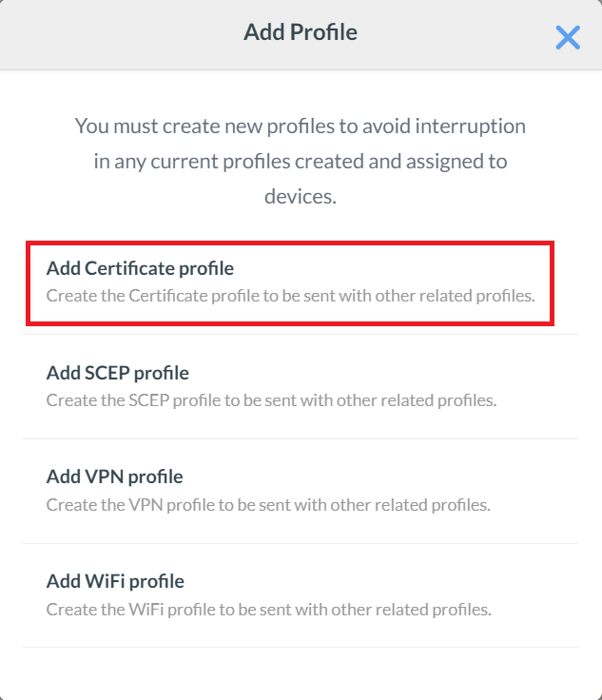Click the SCEP profile description text
Screen dimensions: 602x700
point(271,400)
